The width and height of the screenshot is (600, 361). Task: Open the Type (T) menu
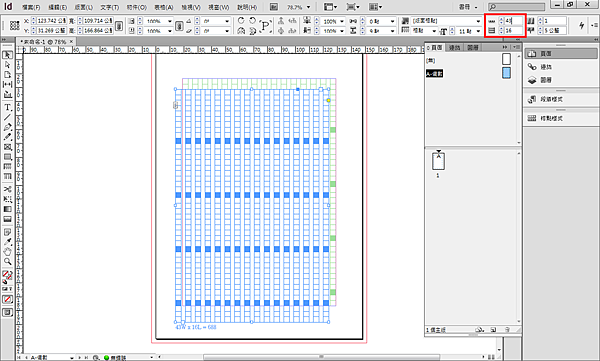point(109,7)
